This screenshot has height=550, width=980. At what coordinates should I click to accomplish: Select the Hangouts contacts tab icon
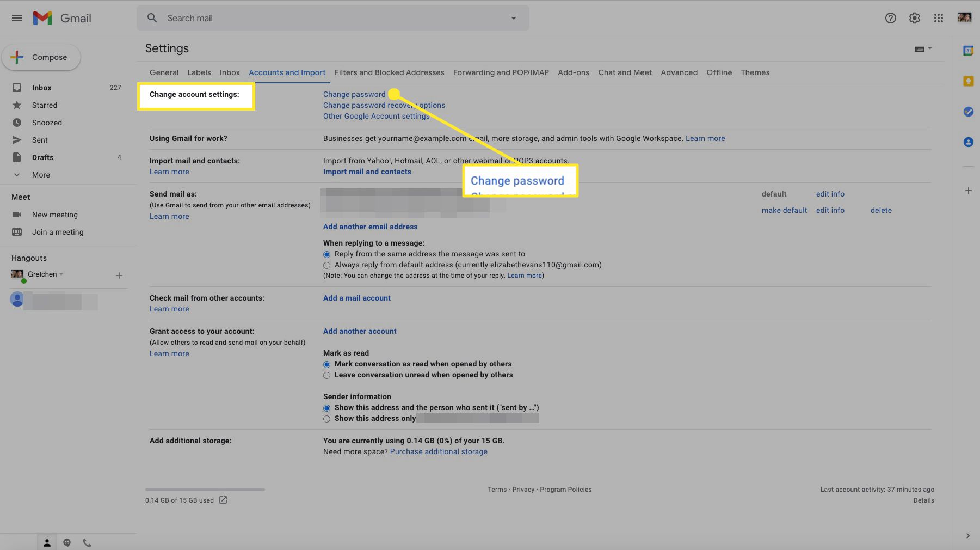pyautogui.click(x=47, y=542)
